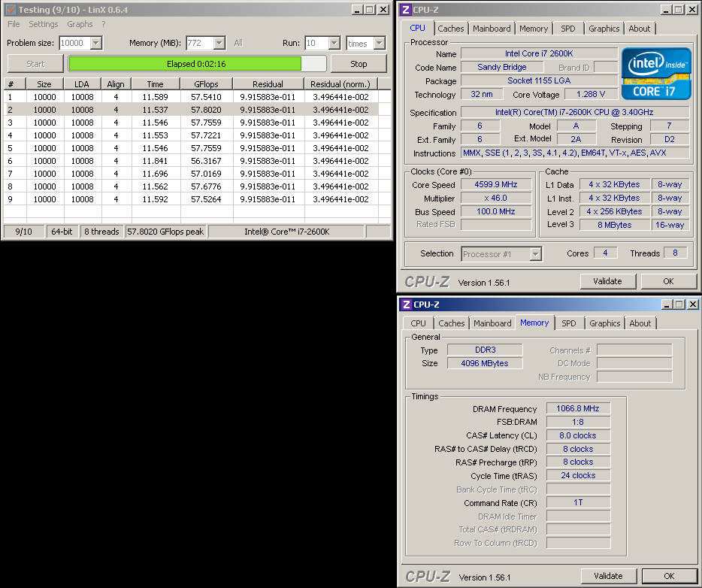Click the disabled Start button in LinX
Viewport: 702px width, 588px height.
coord(35,64)
